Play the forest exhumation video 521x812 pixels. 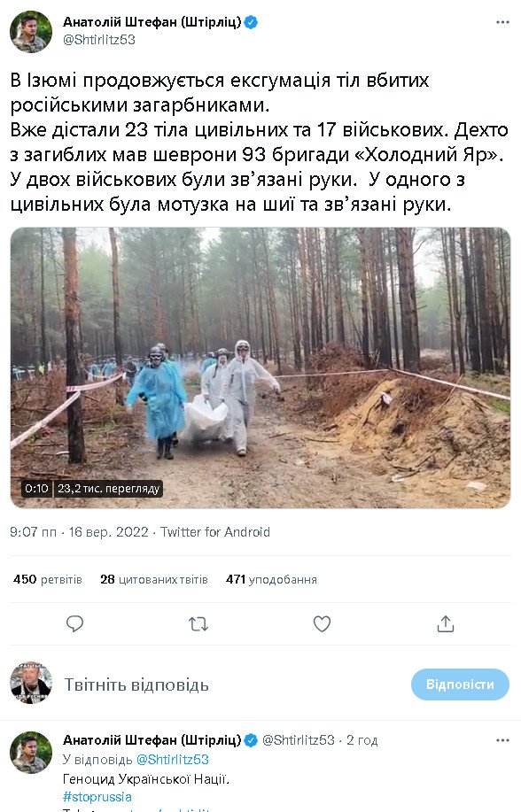(260, 367)
